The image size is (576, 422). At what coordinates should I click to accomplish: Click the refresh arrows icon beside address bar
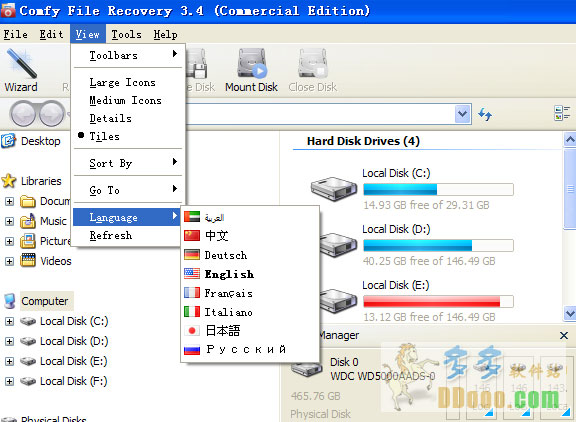coord(485,114)
